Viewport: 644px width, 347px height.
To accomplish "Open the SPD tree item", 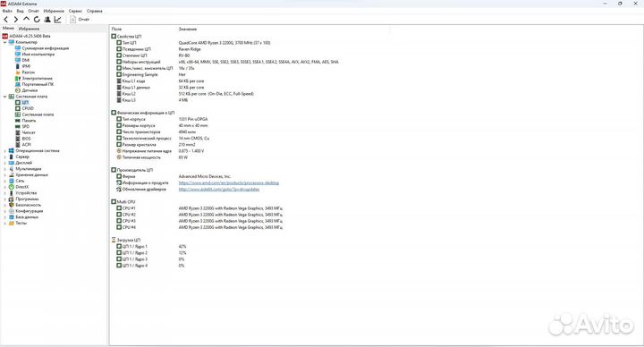I will (25, 126).
